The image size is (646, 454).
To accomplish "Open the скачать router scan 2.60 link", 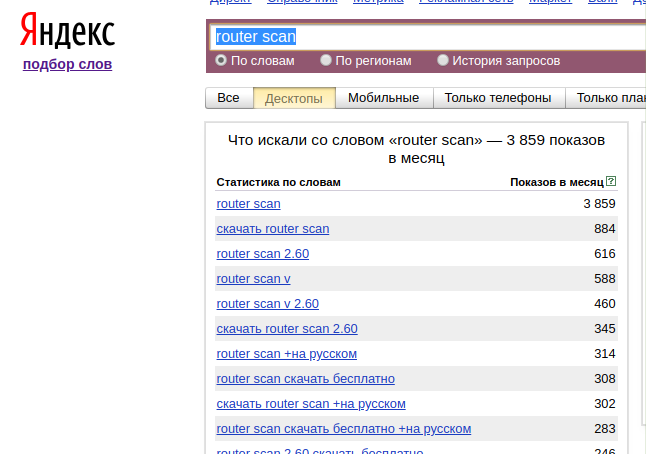I will coord(287,329).
